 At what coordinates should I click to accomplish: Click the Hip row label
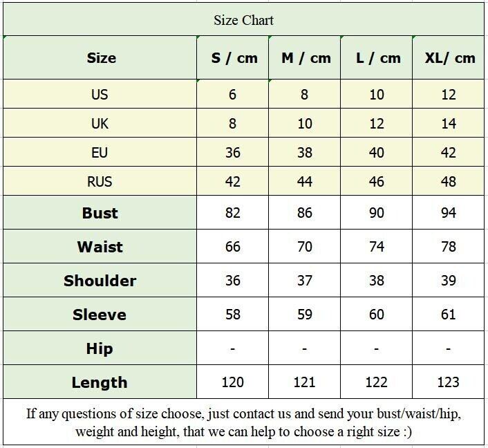click(100, 348)
